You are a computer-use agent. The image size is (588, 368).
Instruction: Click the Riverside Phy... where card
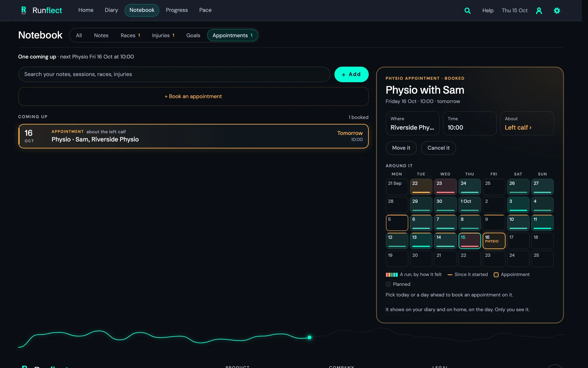[x=412, y=123]
